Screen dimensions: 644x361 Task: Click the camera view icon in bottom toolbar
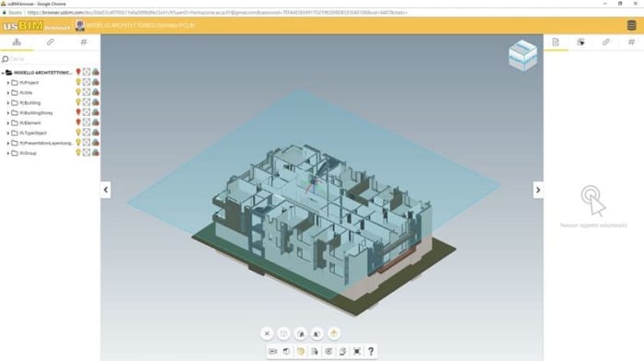pyautogui.click(x=272, y=351)
